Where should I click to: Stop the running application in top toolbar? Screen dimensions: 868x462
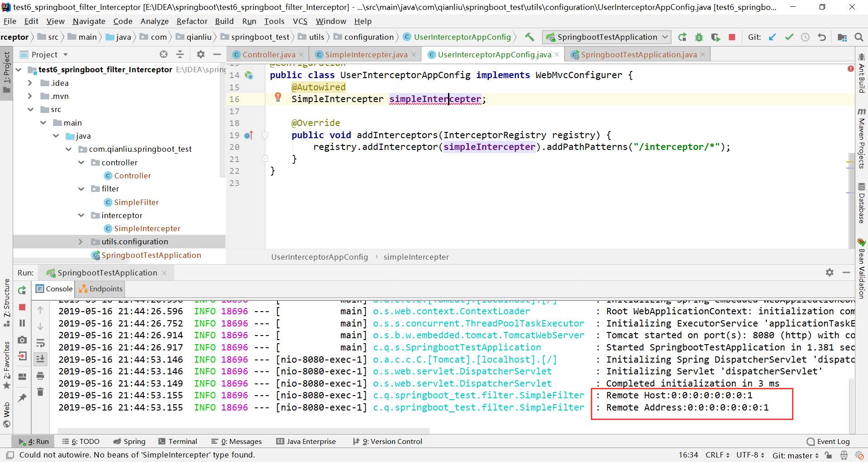[732, 37]
